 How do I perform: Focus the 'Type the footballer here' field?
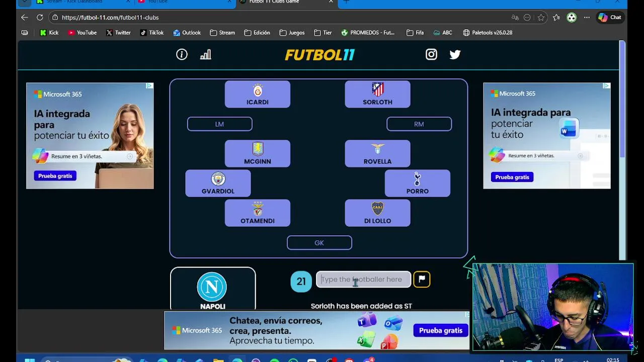pos(363,280)
